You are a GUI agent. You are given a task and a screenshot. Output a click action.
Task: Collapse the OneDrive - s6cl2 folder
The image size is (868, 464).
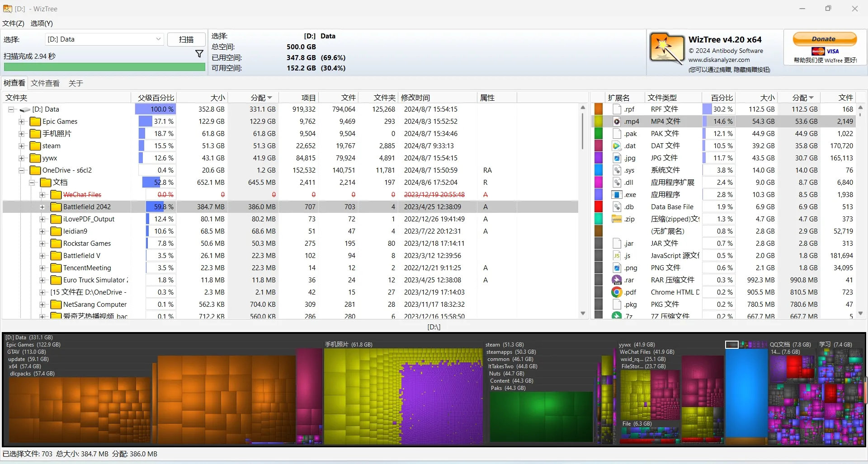pyautogui.click(x=21, y=170)
